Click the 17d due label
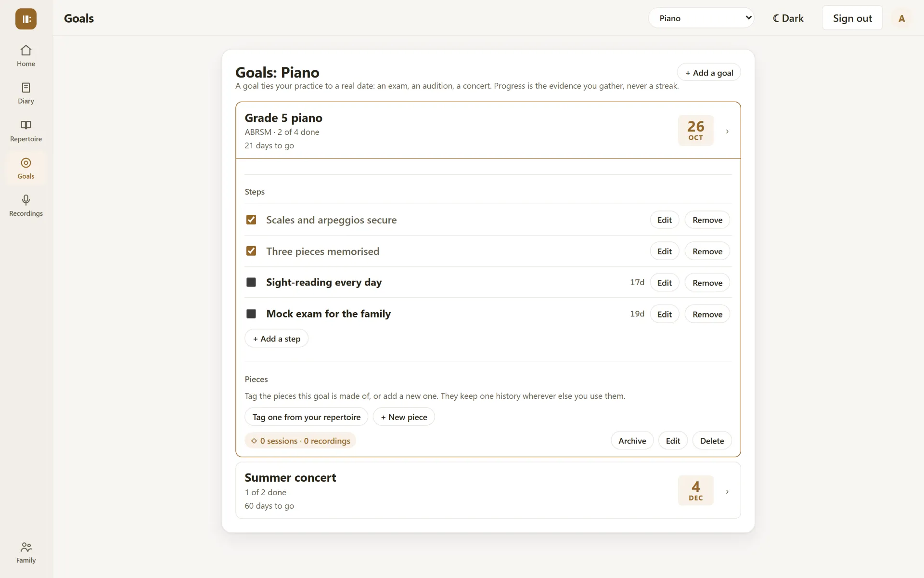 637,282
